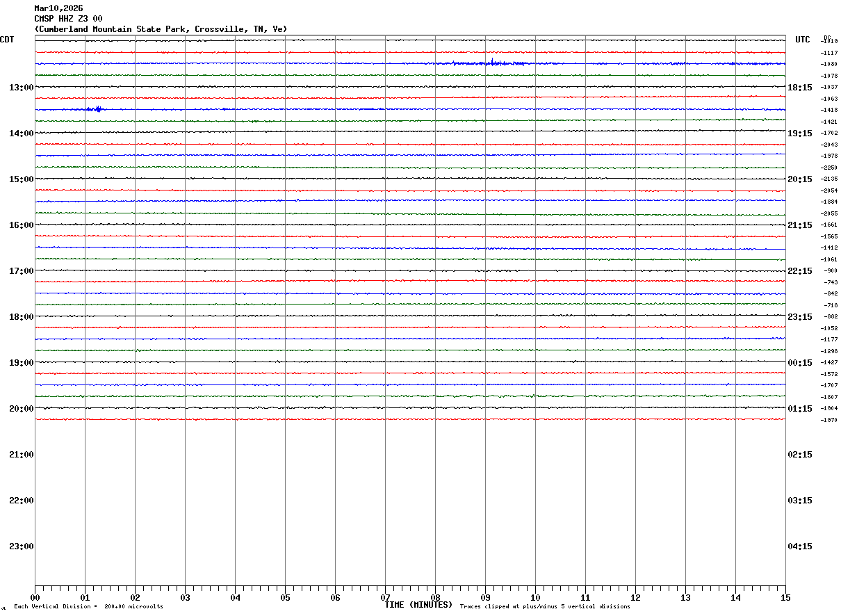Click the DC offset value -718
The image size is (841, 616).
(x=831, y=305)
